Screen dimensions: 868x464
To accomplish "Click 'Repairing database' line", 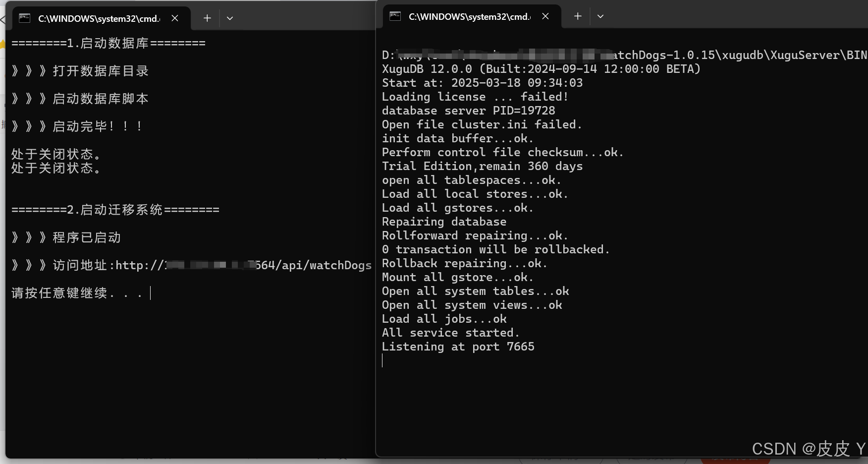I will pos(444,222).
